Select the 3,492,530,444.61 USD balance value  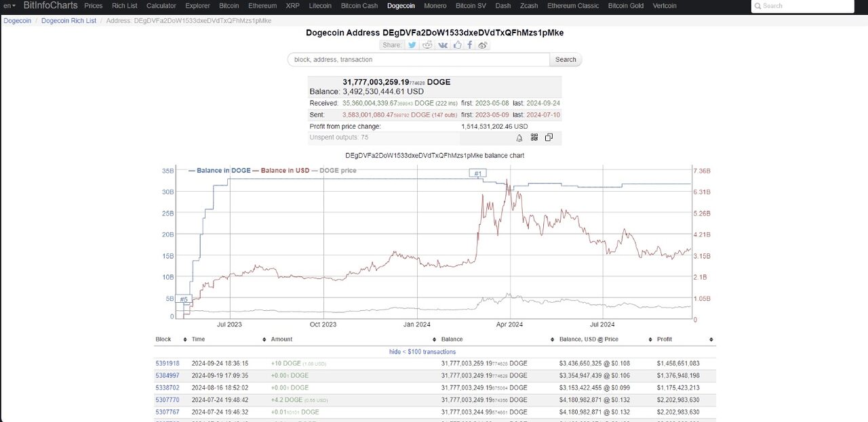coord(383,91)
